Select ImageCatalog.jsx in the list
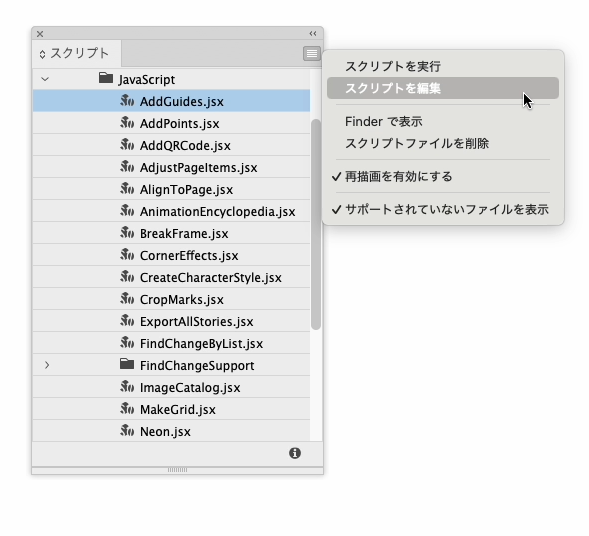Viewport: 589px width, 536px height. pos(171,387)
